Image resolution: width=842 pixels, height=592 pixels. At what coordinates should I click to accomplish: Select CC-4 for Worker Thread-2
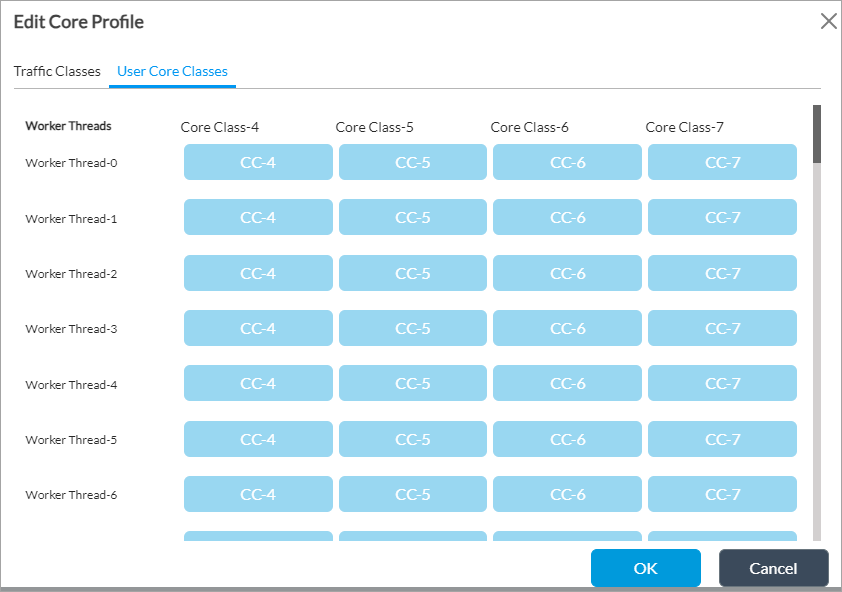tap(258, 273)
